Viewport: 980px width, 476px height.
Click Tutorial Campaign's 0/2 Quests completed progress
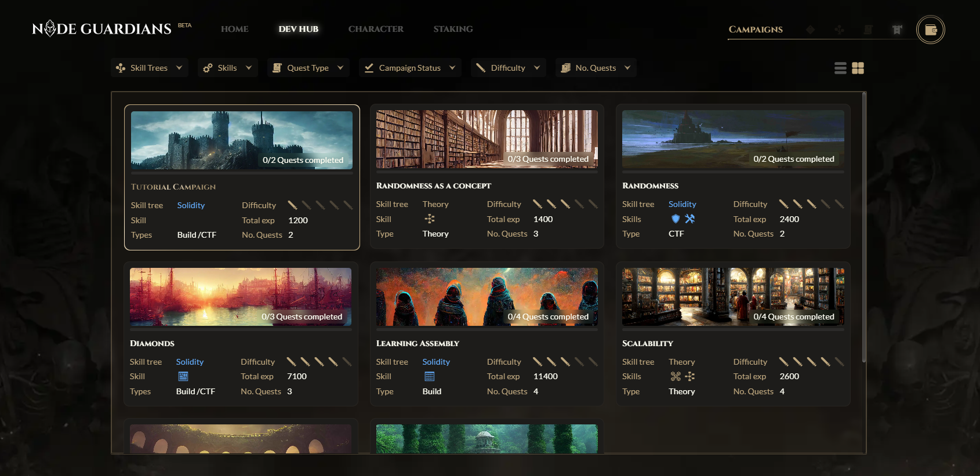[x=303, y=160]
